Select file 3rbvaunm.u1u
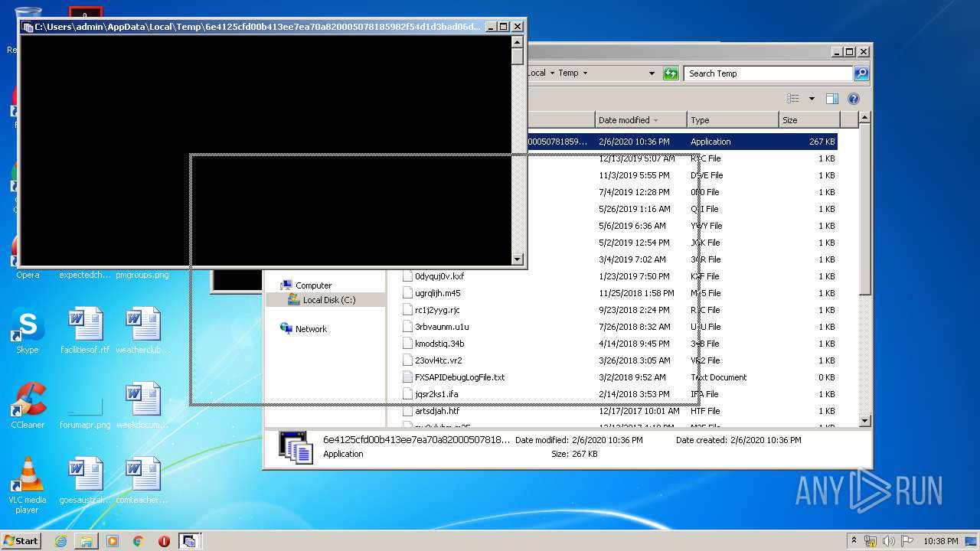Viewport: 980px width, 551px height. click(442, 327)
